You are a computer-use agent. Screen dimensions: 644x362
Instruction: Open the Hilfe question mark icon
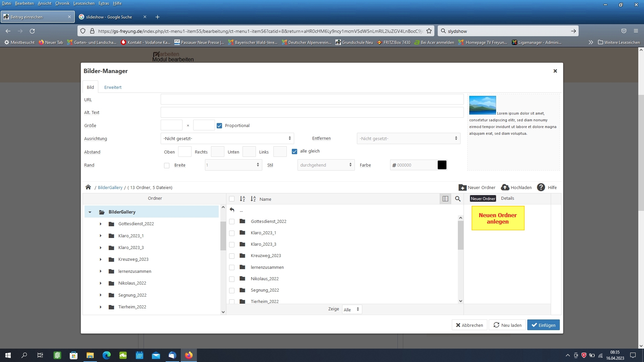[541, 187]
